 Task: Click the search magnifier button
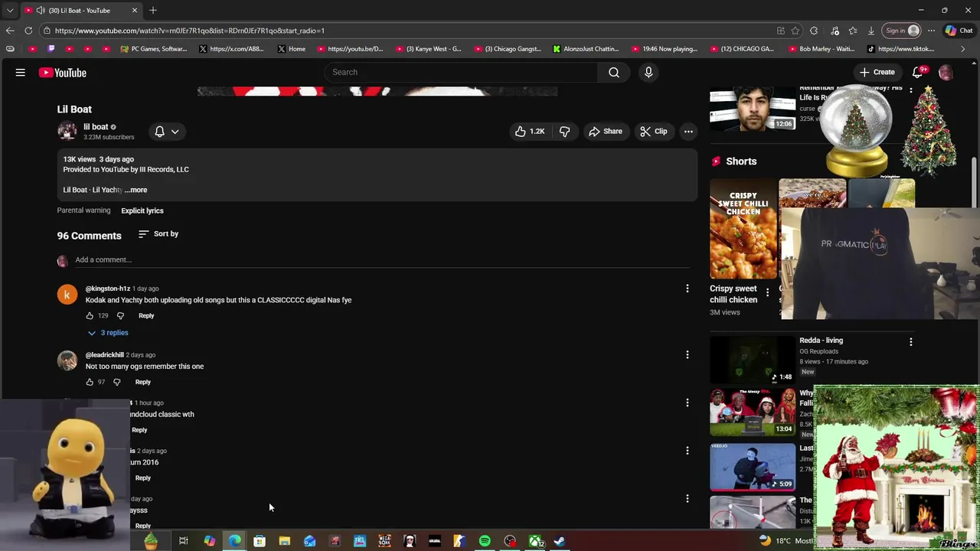pos(614,72)
